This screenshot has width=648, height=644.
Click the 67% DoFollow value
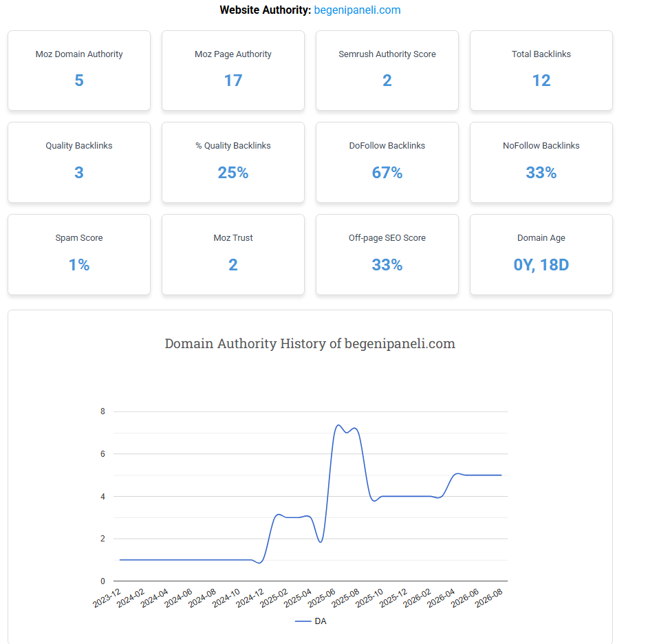pos(387,173)
